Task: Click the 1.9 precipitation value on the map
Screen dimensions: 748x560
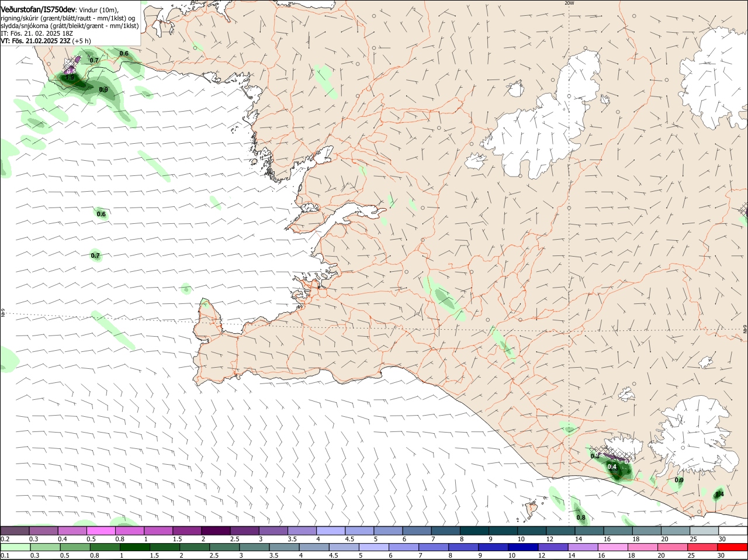Action: click(x=70, y=78)
